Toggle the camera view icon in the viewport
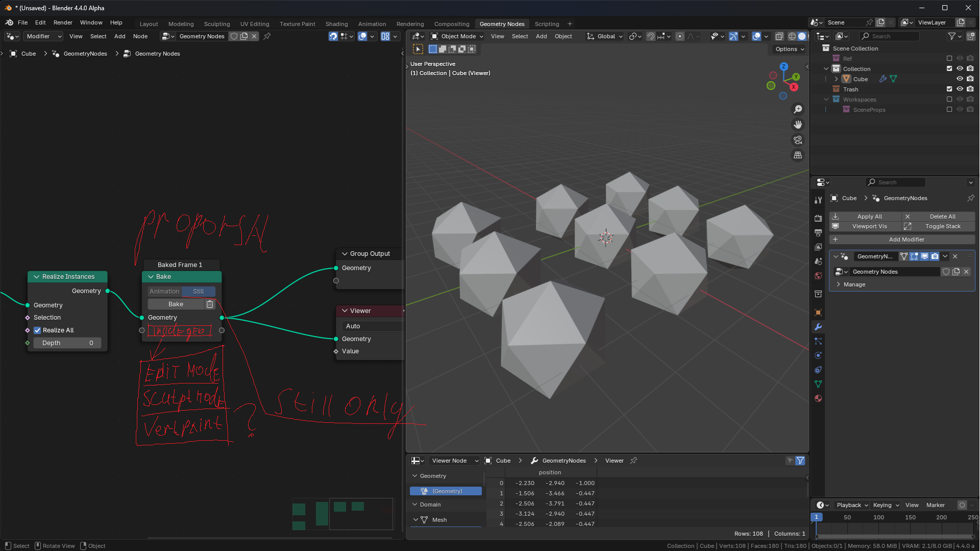Viewport: 980px width, 551px height. click(x=798, y=140)
